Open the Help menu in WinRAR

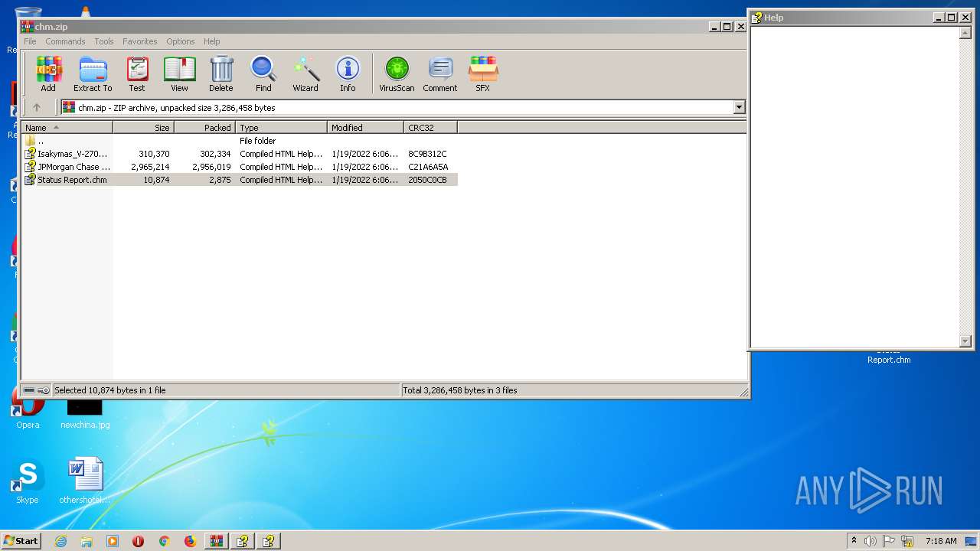point(212,41)
